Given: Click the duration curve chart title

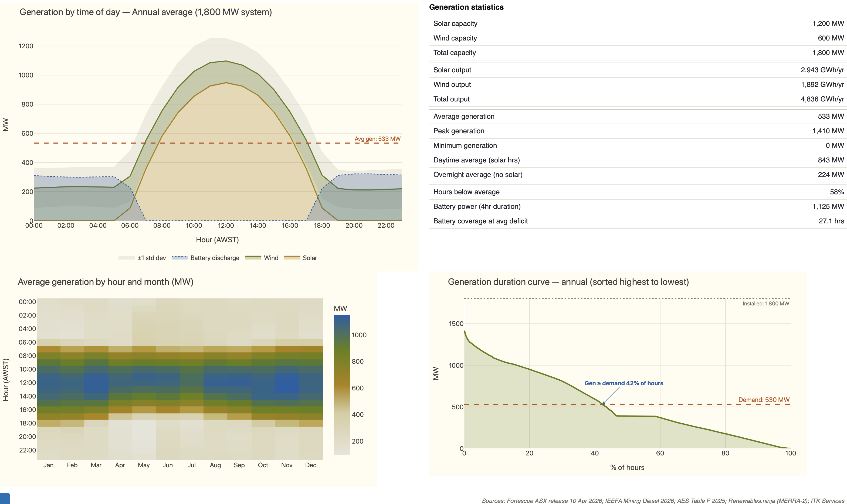Looking at the screenshot, I should 568,282.
